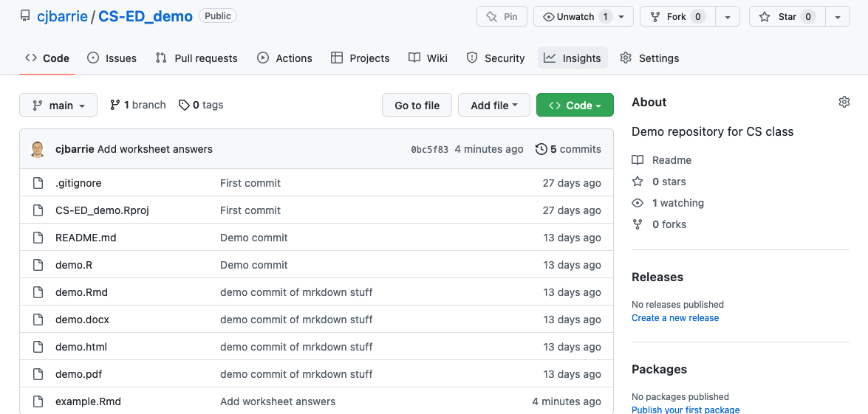View 1 watching link in sidebar
Image resolution: width=868 pixels, height=414 pixels.
coord(668,203)
